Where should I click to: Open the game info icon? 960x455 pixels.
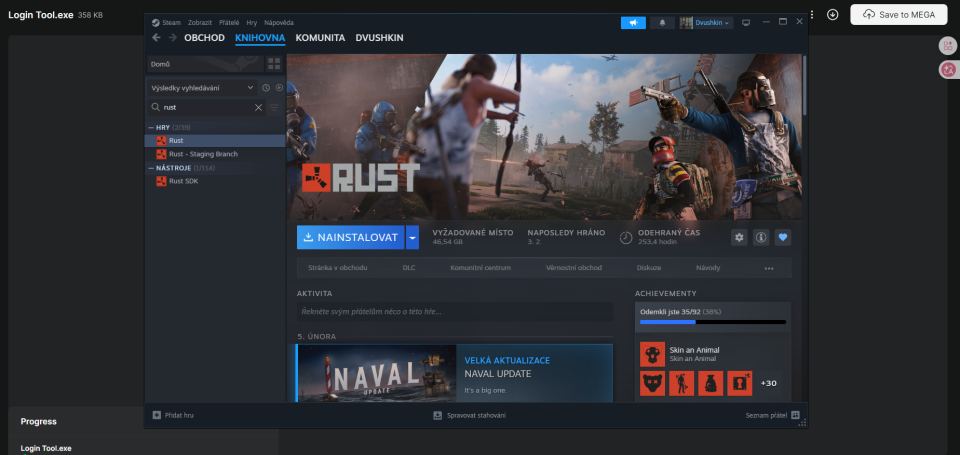pyautogui.click(x=761, y=238)
